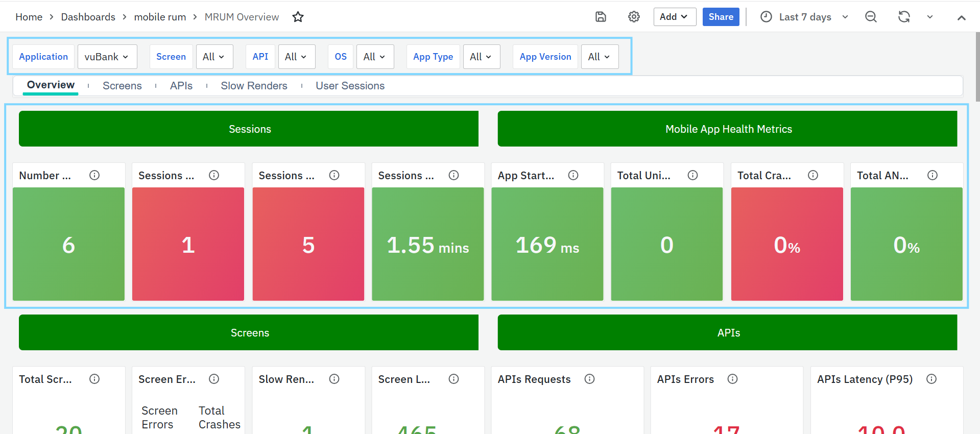Viewport: 980px width, 434px height.
Task: Open the Last 7 days time picker
Action: point(804,17)
